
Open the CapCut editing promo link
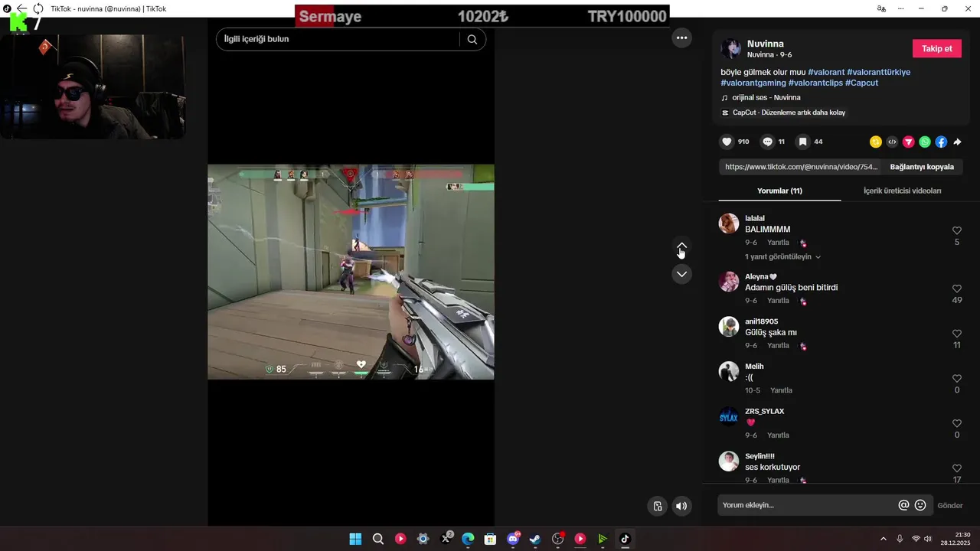(783, 112)
